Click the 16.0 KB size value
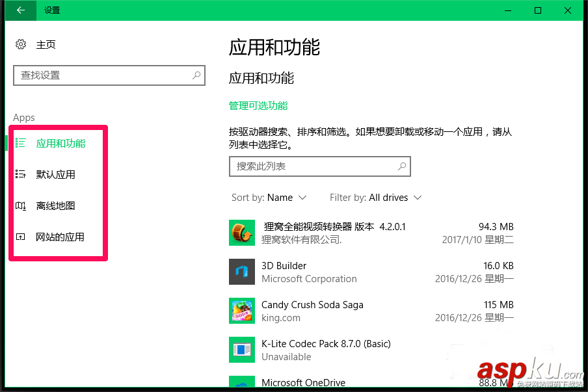Image resolution: width=588 pixels, height=392 pixels. click(x=498, y=266)
